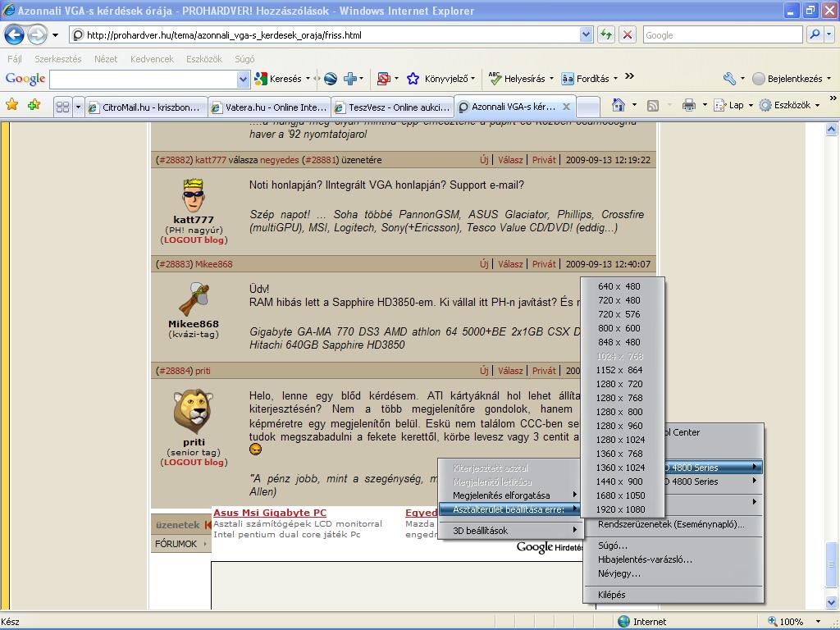Click the search magnifier button

815,34
